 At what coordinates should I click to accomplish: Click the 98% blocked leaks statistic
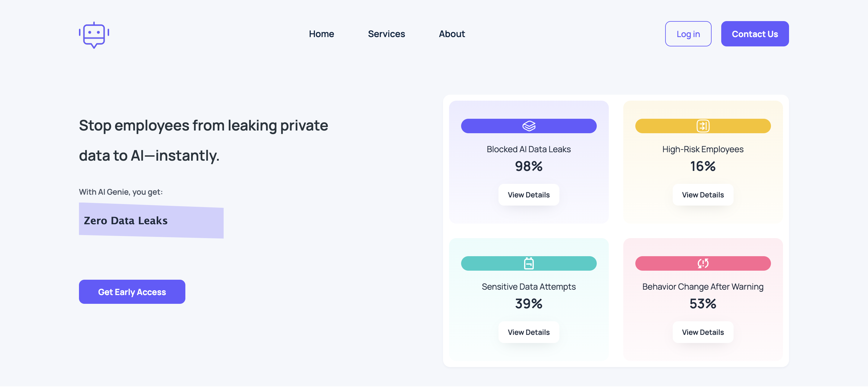528,166
